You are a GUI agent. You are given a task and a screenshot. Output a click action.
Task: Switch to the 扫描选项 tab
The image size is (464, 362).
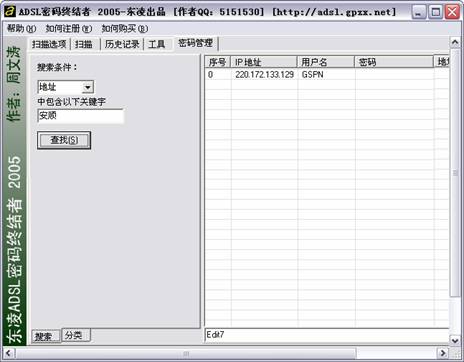49,44
